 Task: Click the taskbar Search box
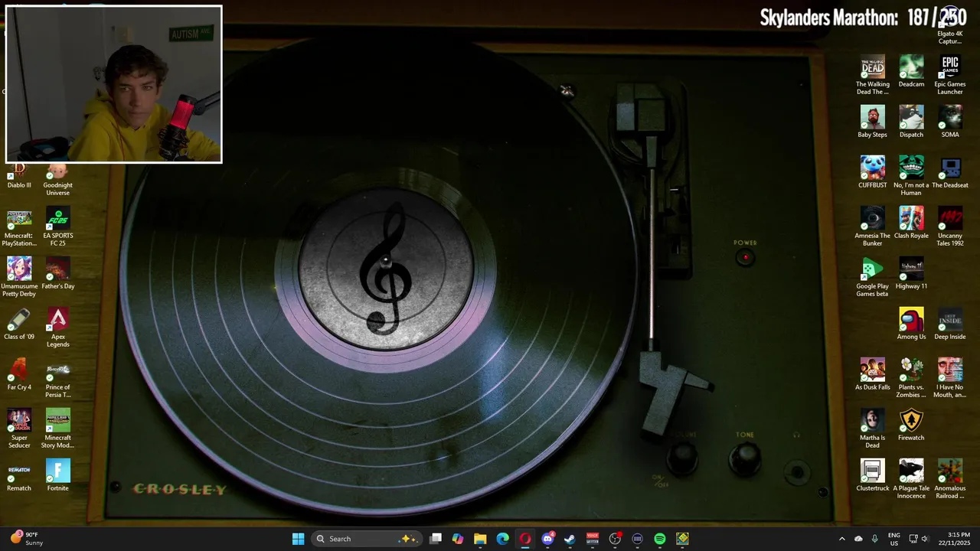pyautogui.click(x=367, y=539)
